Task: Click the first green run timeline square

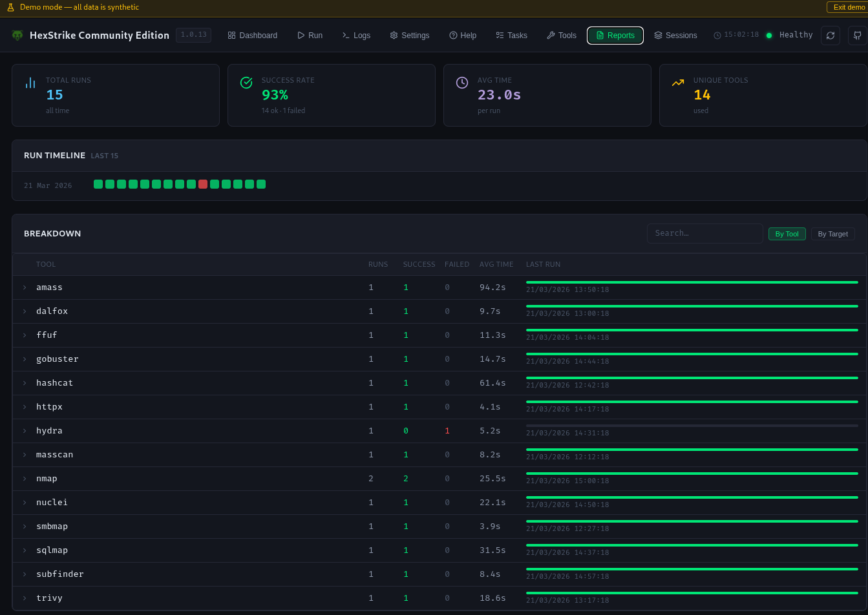Action: pyautogui.click(x=98, y=184)
